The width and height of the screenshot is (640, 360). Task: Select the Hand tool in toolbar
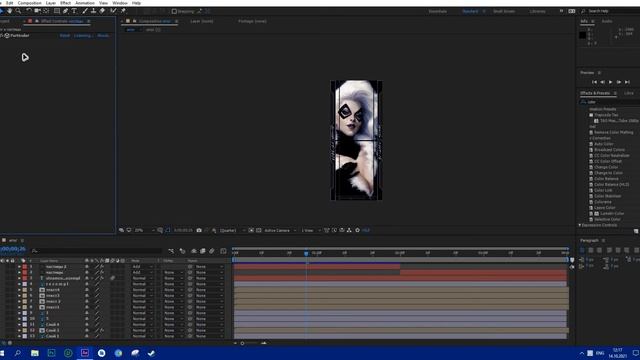pyautogui.click(x=9, y=11)
